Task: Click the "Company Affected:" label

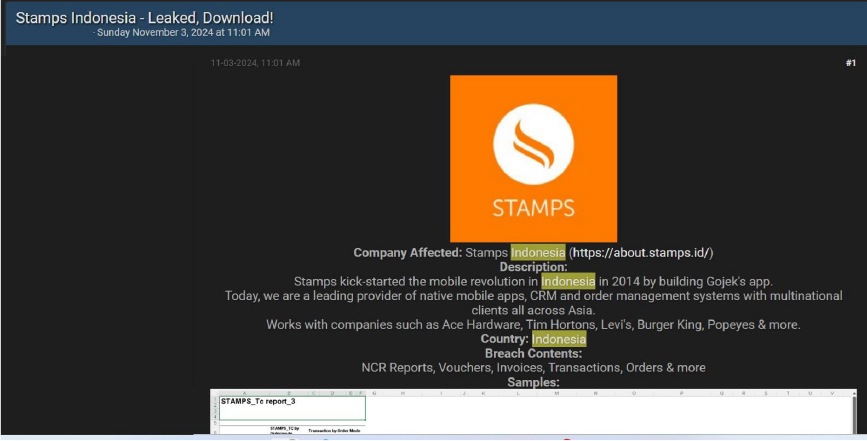Action: coord(408,253)
